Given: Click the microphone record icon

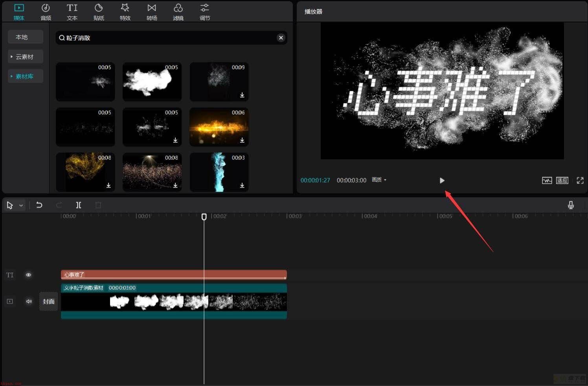Looking at the screenshot, I should click(571, 205).
